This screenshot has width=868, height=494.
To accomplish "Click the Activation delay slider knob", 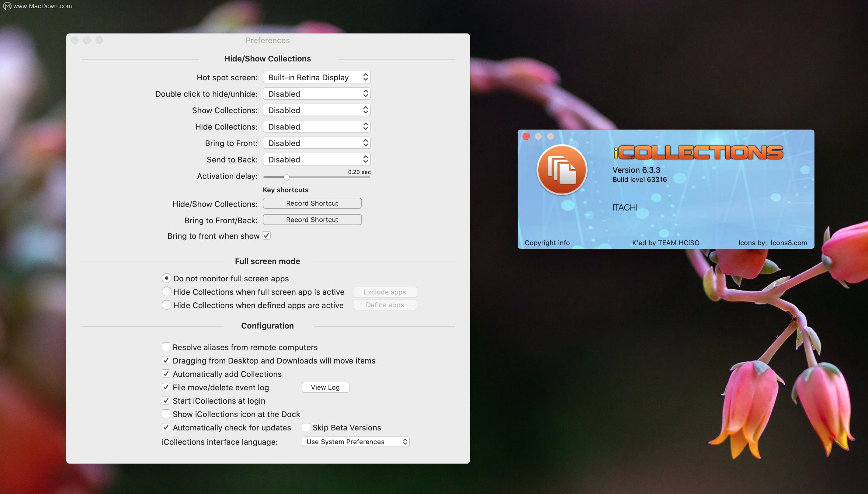I will click(286, 177).
